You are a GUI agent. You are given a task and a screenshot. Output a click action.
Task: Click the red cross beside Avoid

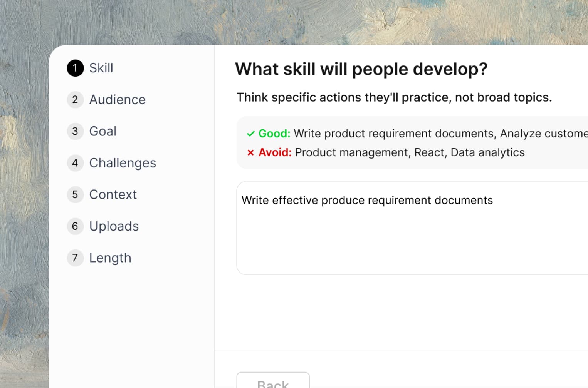click(250, 152)
